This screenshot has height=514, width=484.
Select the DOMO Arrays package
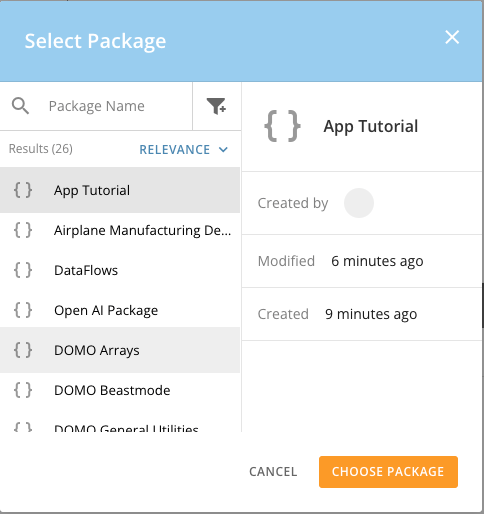[x=120, y=350]
